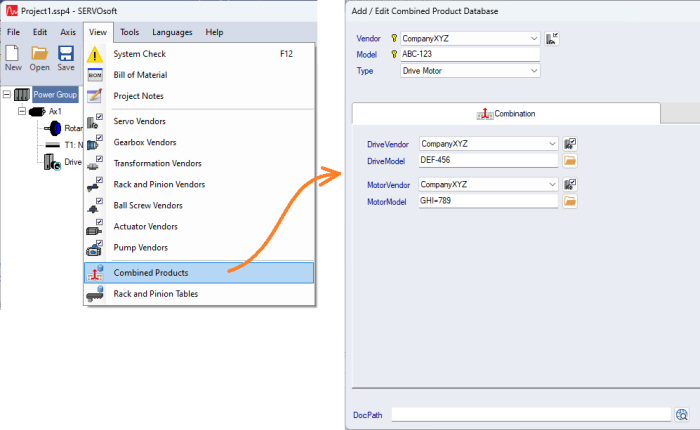
Task: Browse DriveModel using folder icon
Action: click(570, 160)
